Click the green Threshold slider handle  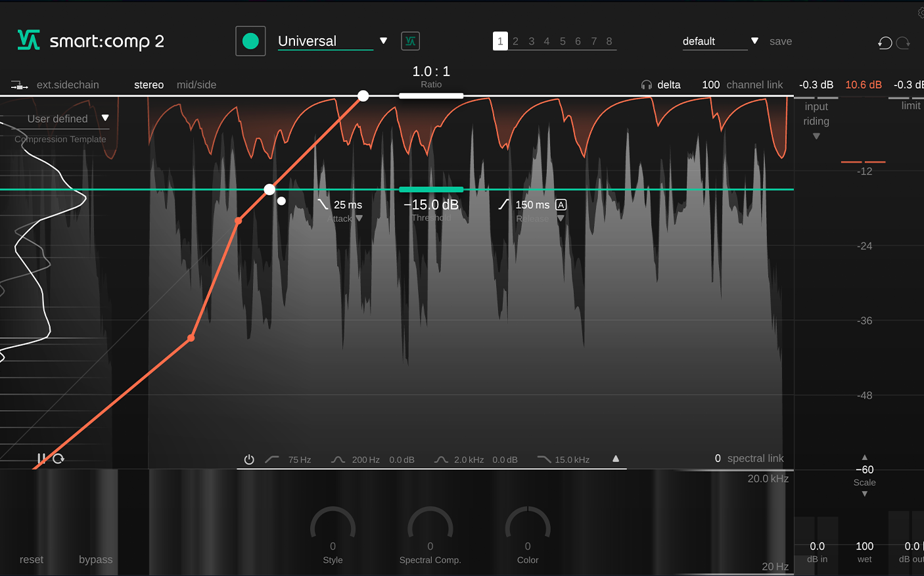point(431,190)
